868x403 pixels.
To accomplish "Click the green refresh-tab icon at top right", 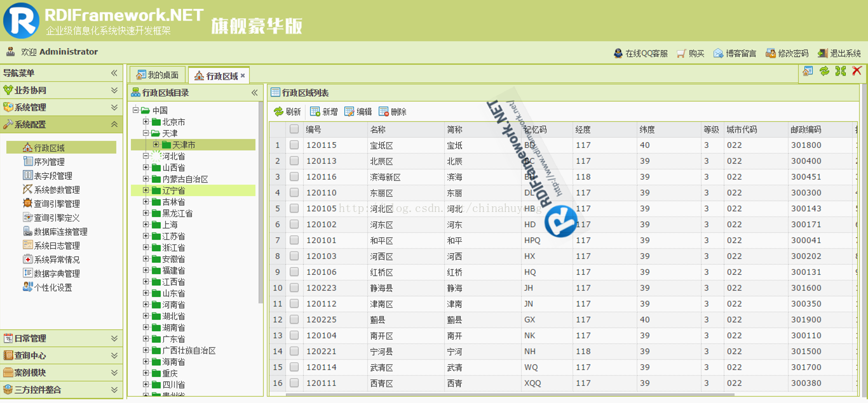I will click(824, 71).
